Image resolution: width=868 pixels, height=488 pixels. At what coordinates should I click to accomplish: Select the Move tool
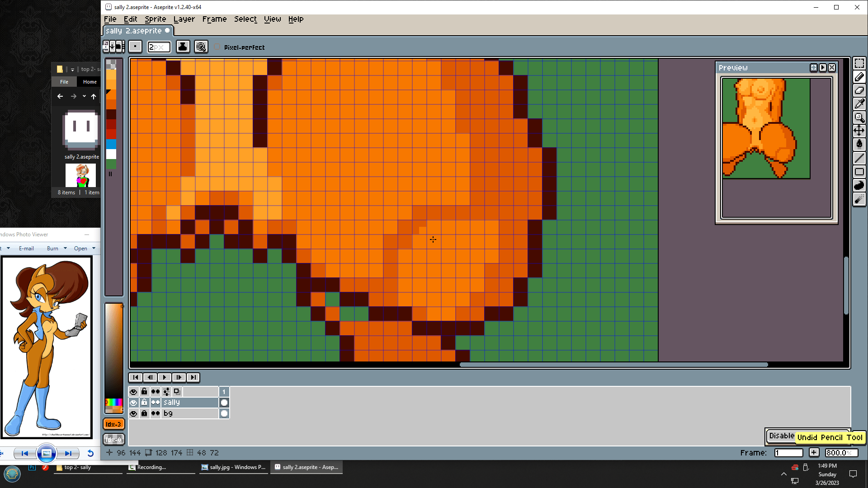point(859,131)
